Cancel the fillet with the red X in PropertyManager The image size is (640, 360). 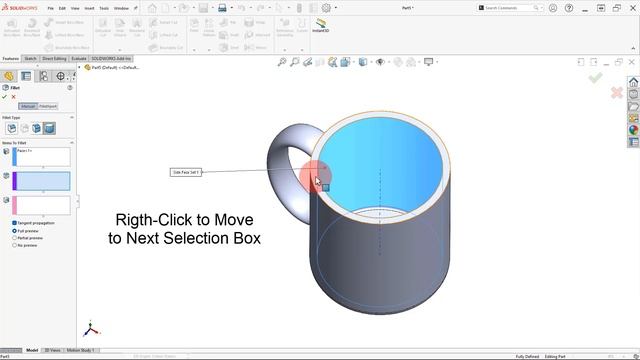pos(13,97)
